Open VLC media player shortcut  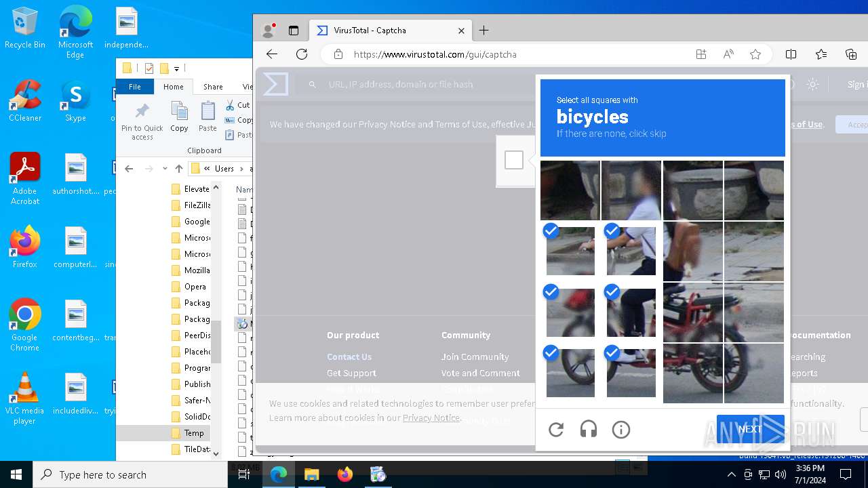pyautogui.click(x=25, y=399)
